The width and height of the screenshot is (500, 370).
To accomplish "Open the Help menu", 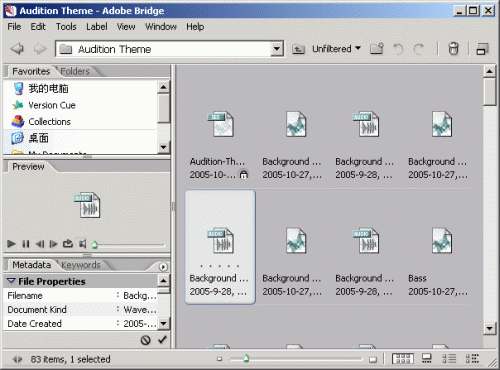I will click(195, 27).
